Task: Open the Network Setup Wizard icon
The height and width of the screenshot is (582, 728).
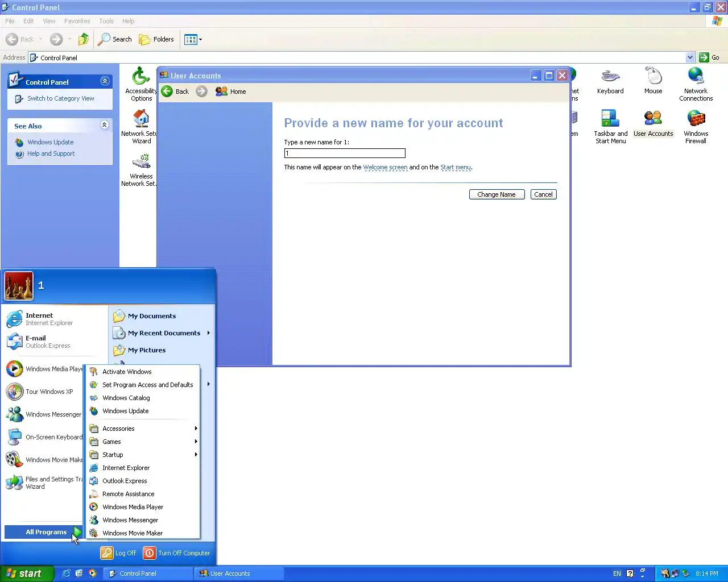Action: [x=140, y=126]
